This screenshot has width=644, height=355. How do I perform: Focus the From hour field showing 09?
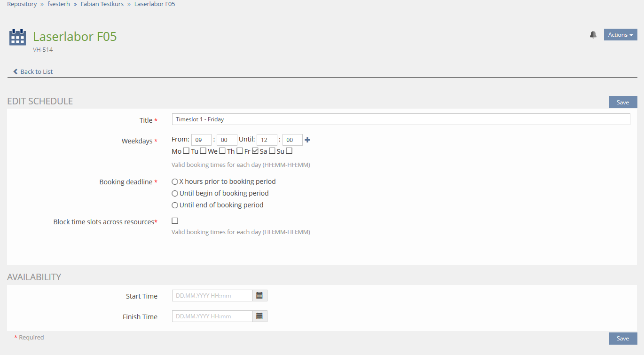tap(201, 140)
